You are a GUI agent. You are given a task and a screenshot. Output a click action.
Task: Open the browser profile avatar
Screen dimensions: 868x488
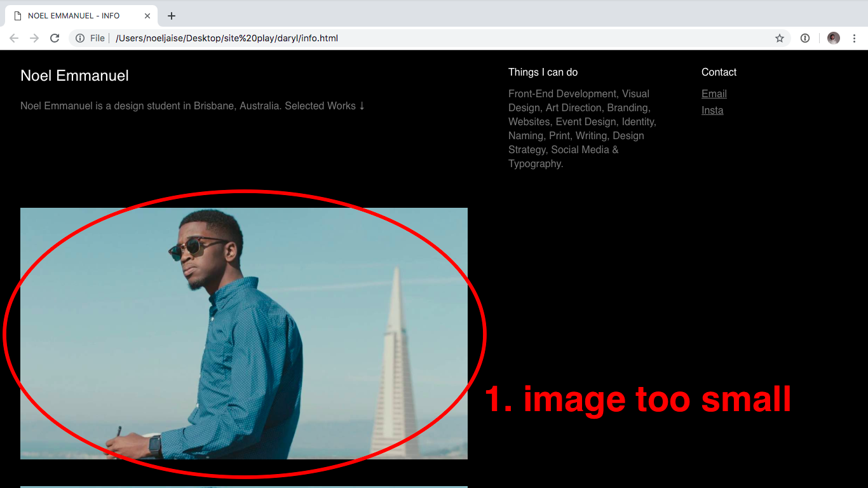tap(833, 37)
